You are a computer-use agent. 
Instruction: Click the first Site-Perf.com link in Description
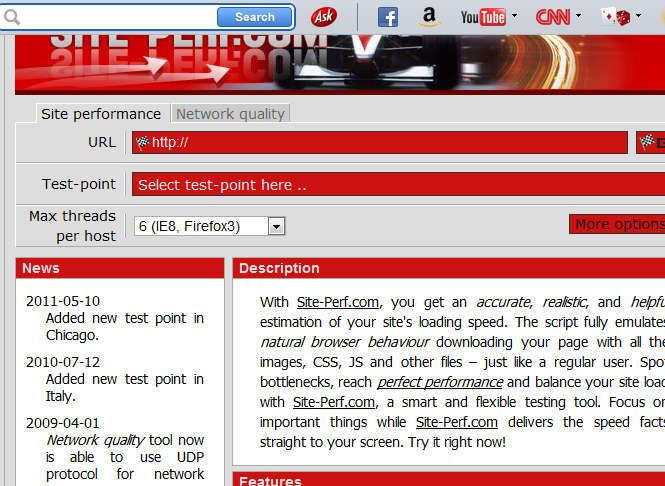coord(338,302)
